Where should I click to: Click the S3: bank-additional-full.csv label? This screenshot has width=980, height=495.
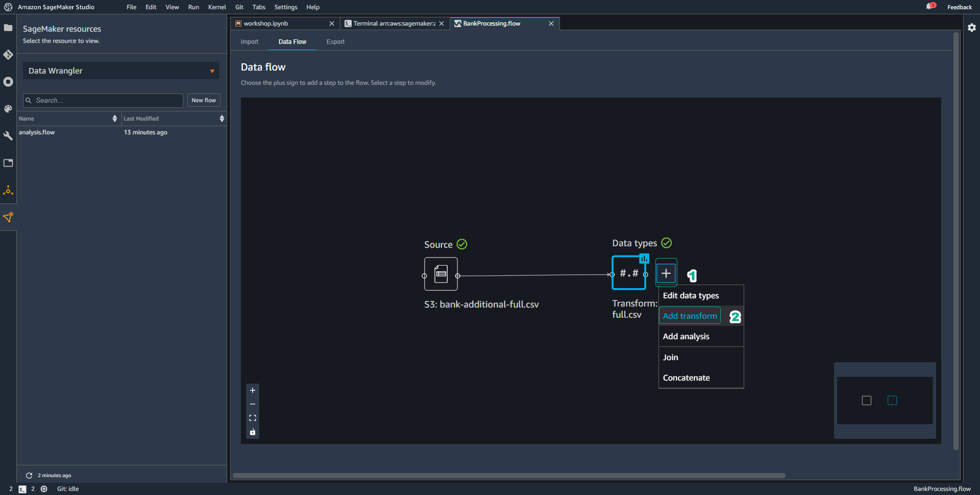tap(481, 304)
